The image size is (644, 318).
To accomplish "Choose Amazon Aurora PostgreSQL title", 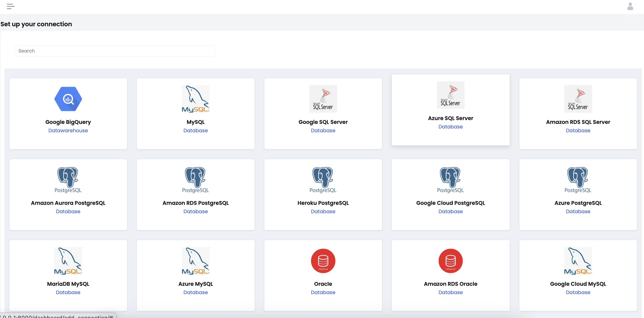I will click(68, 203).
